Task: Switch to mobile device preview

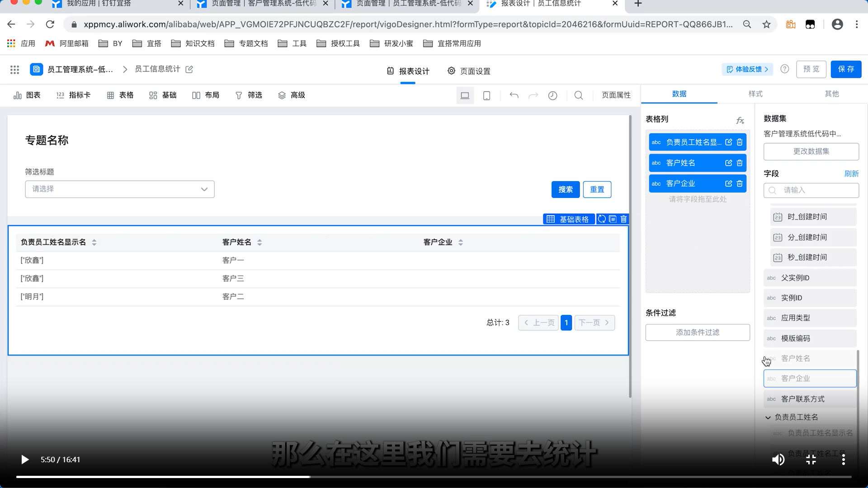Action: coord(487,95)
